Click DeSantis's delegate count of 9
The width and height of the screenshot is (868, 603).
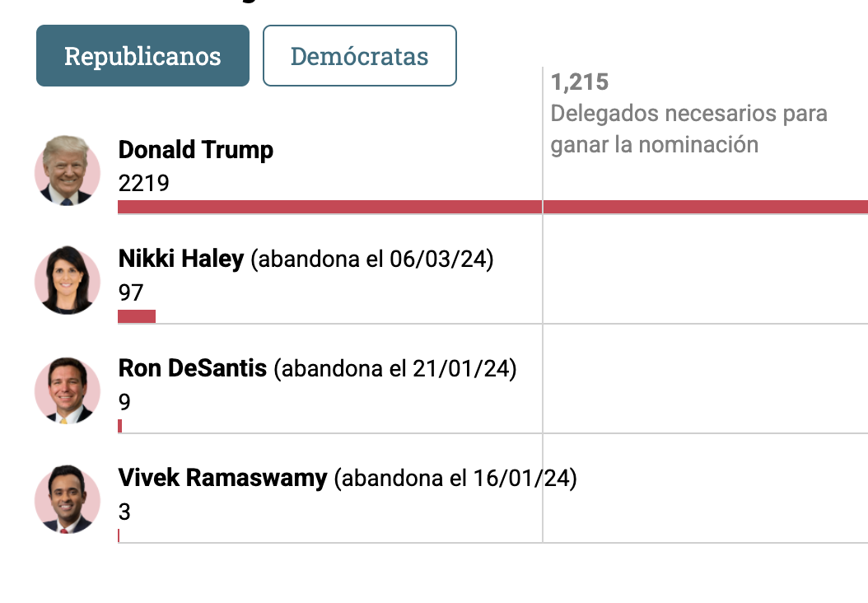click(x=124, y=402)
